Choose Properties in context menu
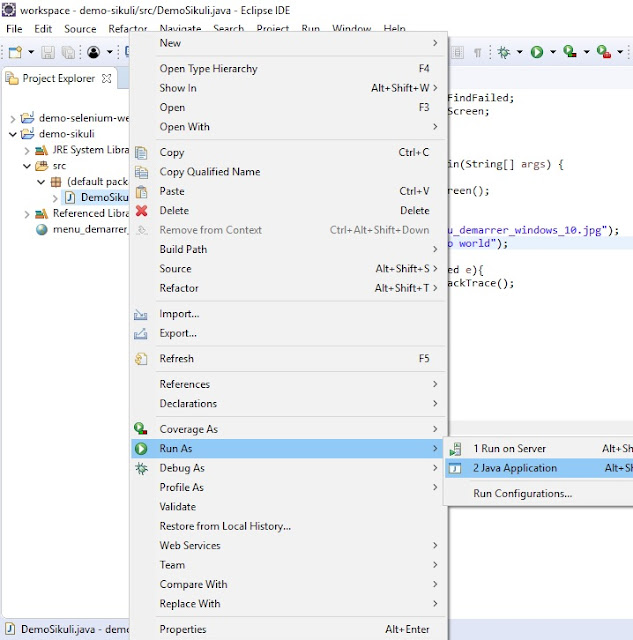 pyautogui.click(x=289, y=629)
